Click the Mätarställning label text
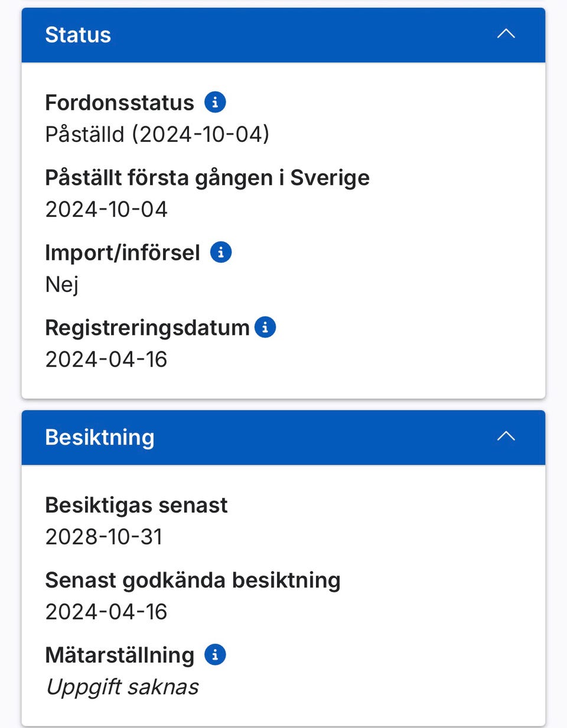Image resolution: width=567 pixels, height=728 pixels. click(119, 655)
